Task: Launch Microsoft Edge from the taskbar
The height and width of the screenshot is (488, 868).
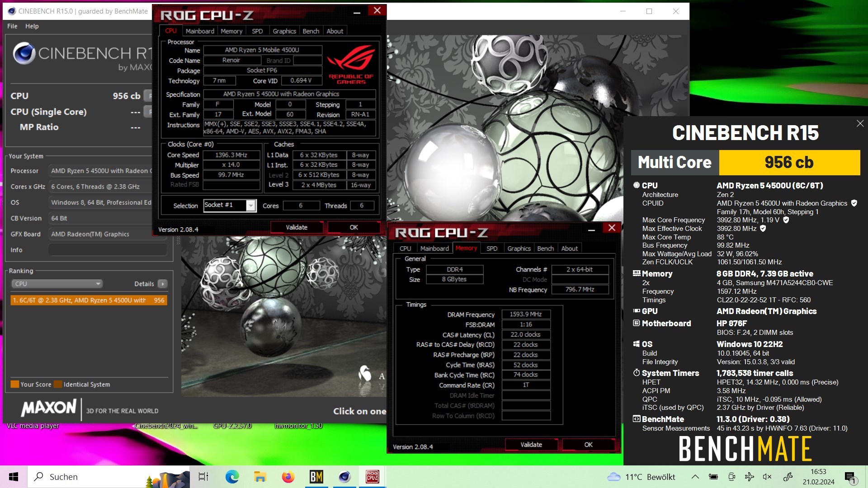Action: (232, 477)
